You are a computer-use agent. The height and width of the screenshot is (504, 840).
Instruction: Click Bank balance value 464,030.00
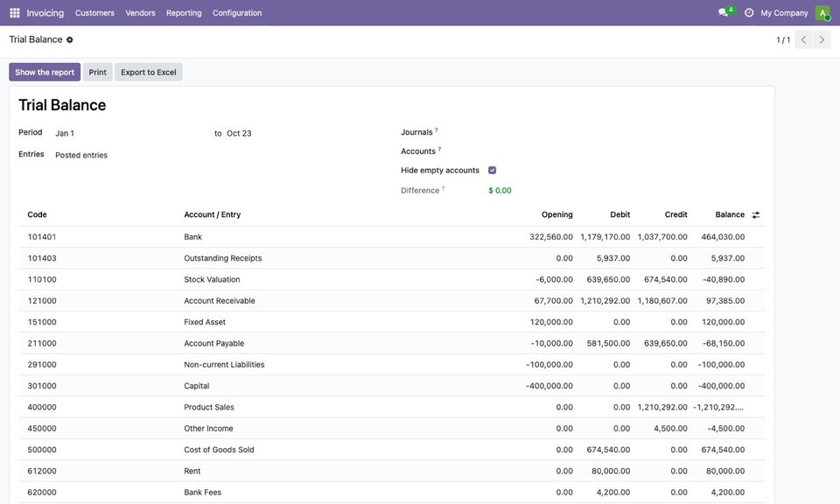pyautogui.click(x=723, y=237)
